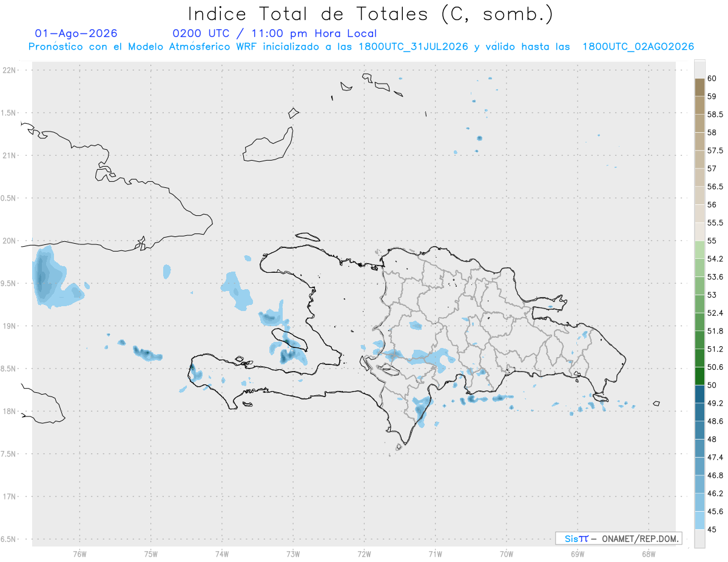
Task: Click the "73W" longitude label
Action: click(293, 554)
